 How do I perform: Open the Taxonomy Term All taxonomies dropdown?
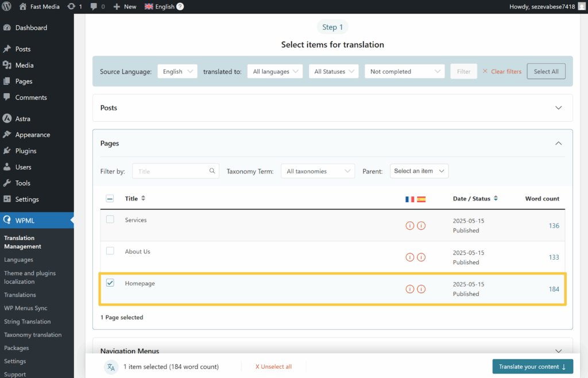(318, 171)
